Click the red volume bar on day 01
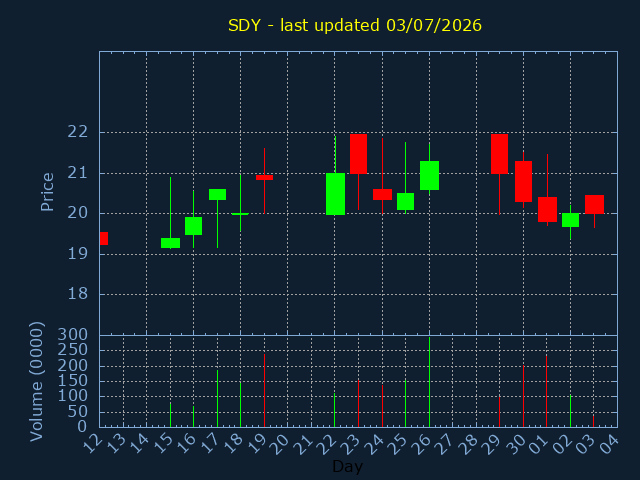Image resolution: width=640 pixels, height=480 pixels. (547, 391)
